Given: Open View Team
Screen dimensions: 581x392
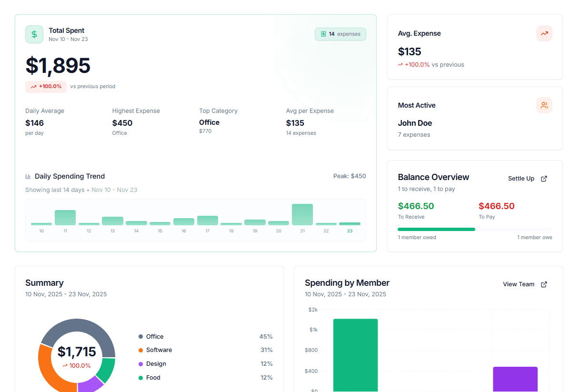Looking at the screenshot, I should click(519, 284).
